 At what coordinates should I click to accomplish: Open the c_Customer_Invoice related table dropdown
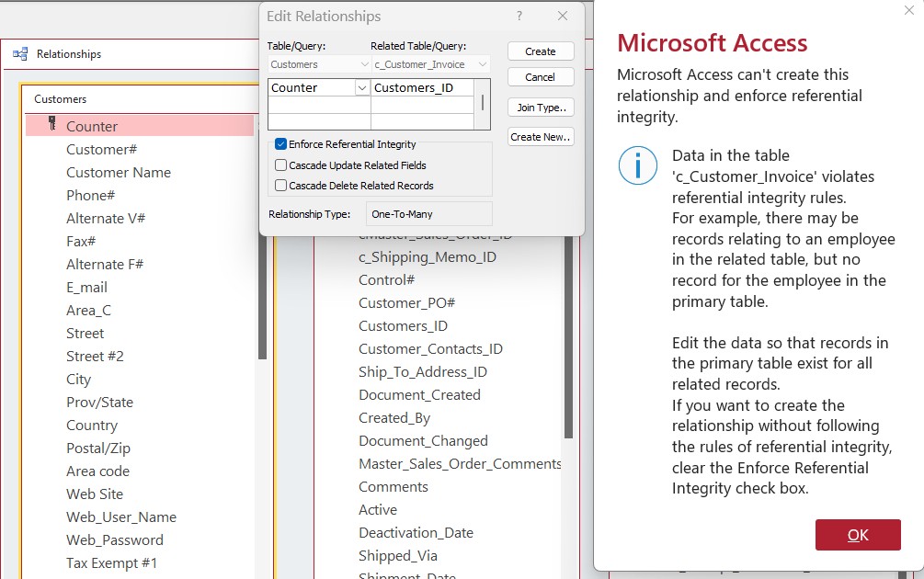pyautogui.click(x=483, y=64)
